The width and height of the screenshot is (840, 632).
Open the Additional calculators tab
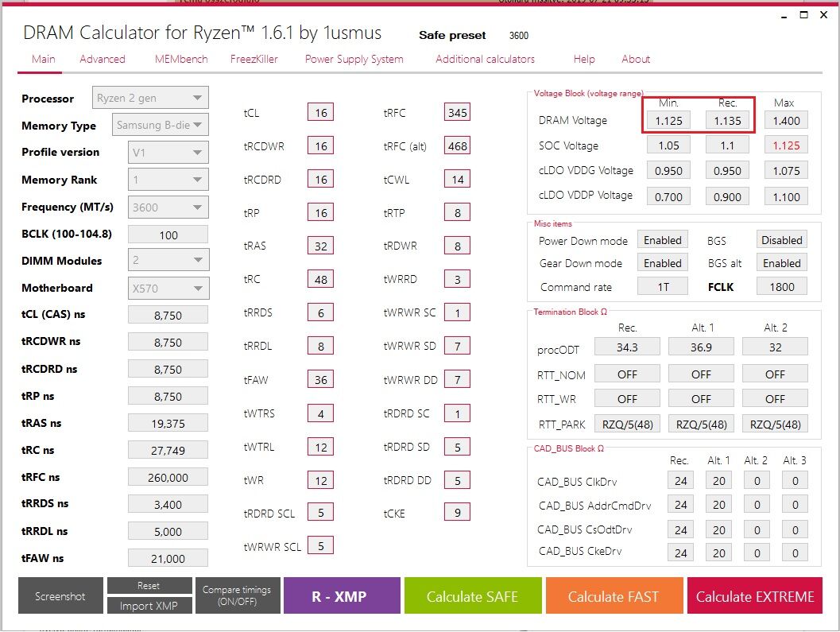[x=485, y=59]
